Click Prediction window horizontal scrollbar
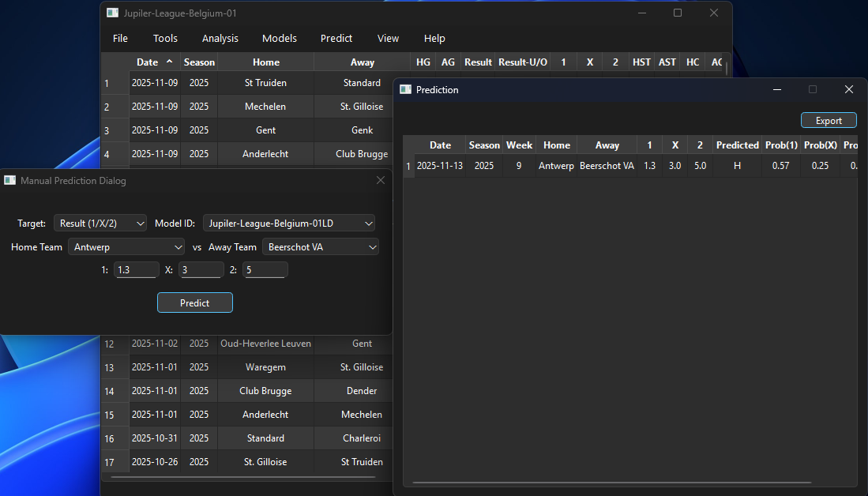Screen dimensions: 868x496 click(x=611, y=482)
